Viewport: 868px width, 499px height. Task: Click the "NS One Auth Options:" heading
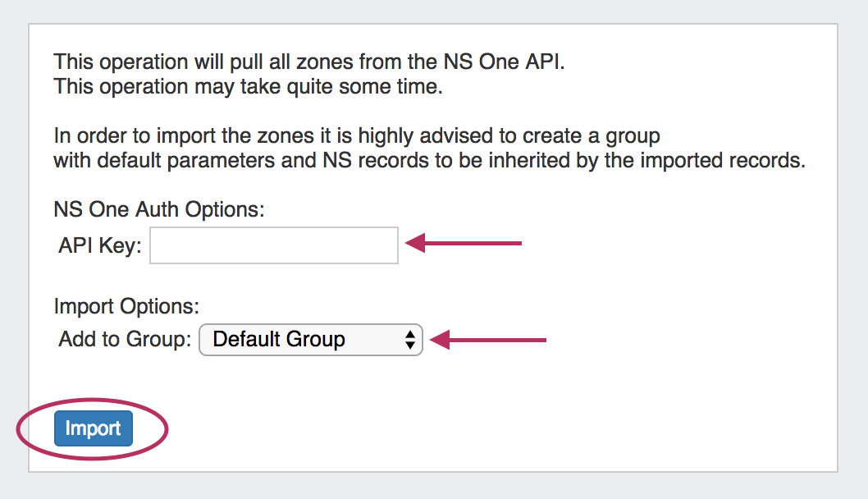159,209
